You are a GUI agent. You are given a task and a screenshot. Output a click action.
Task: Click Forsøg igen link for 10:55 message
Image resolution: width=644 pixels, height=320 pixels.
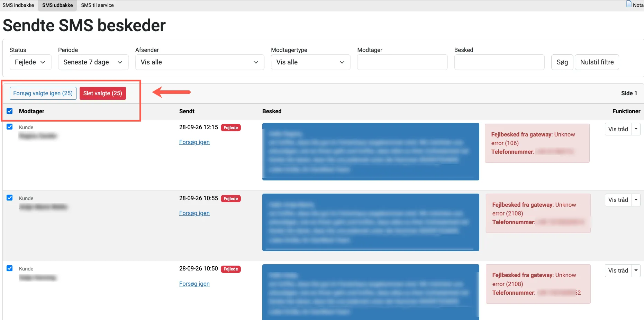coord(194,213)
